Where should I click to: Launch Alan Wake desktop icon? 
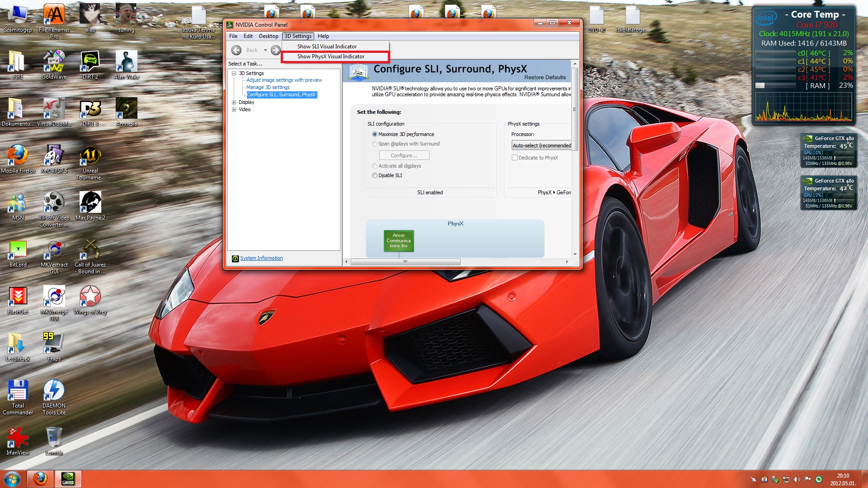click(x=127, y=65)
